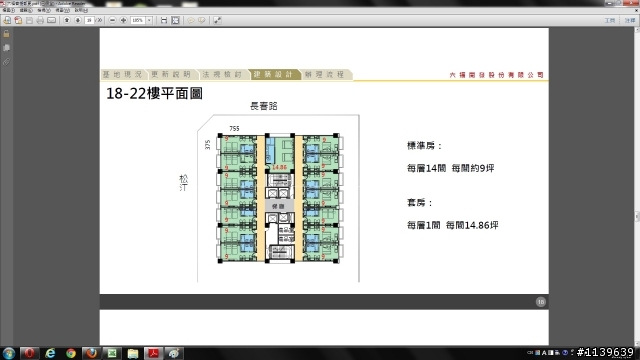Click the zoom percentage field
640x360 pixels.
pos(138,20)
